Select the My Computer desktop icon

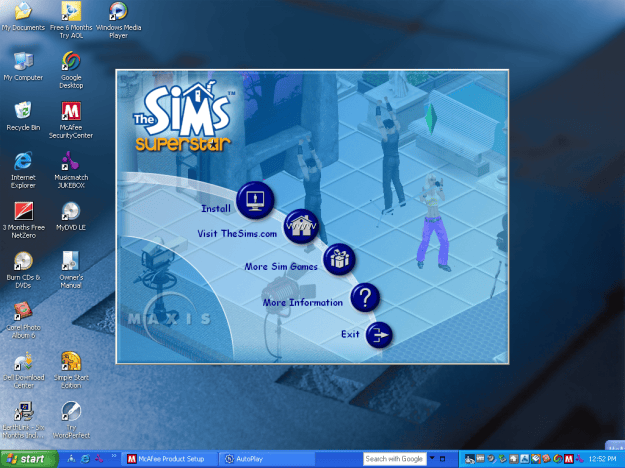23,67
